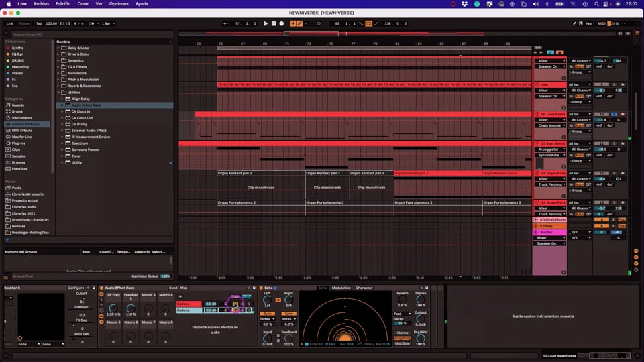Image resolution: width=644 pixels, height=362 pixels.
Task: Open the Crear menu
Action: (x=83, y=4)
